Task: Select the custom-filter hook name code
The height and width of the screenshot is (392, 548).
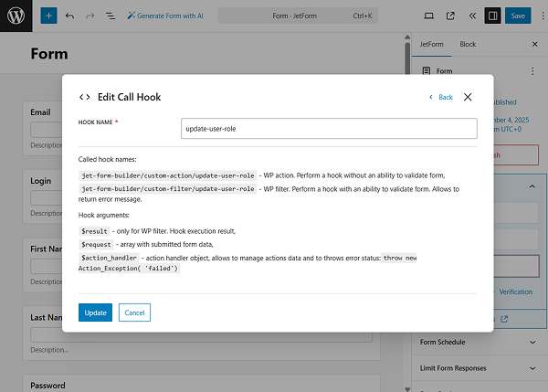Action: [x=168, y=189]
